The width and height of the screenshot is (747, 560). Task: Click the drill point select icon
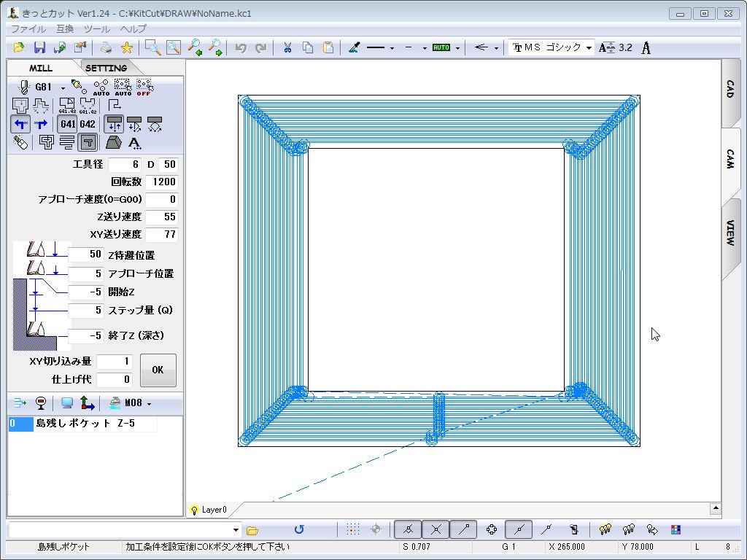[79, 87]
